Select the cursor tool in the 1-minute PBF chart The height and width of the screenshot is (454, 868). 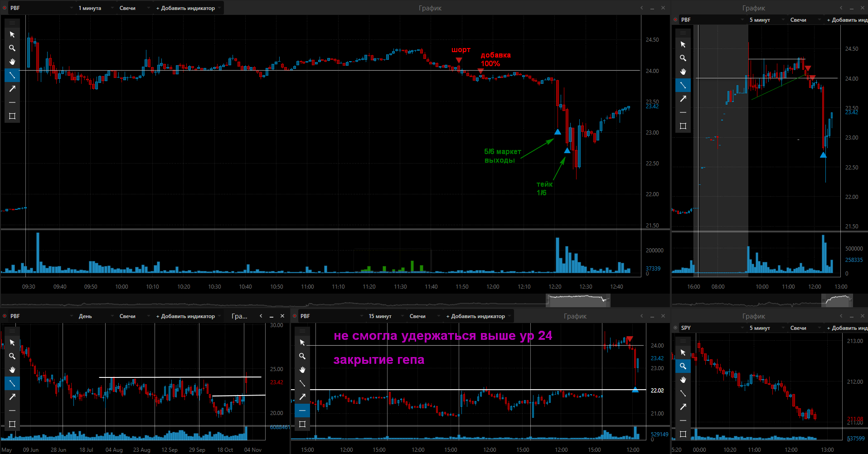coord(12,34)
